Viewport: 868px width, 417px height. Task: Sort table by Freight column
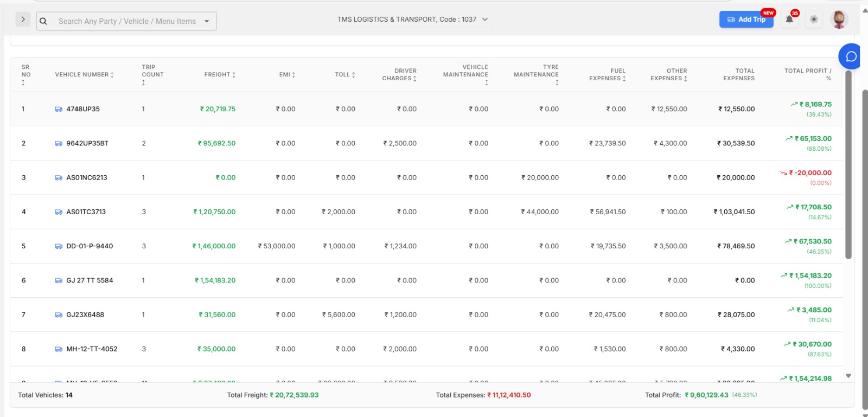tap(220, 75)
